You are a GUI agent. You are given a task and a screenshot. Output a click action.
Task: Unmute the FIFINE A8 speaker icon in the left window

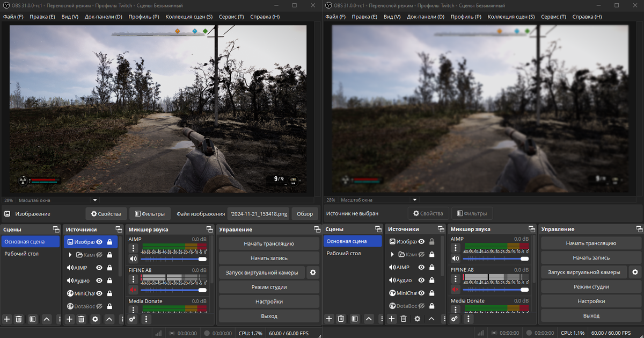coord(133,290)
